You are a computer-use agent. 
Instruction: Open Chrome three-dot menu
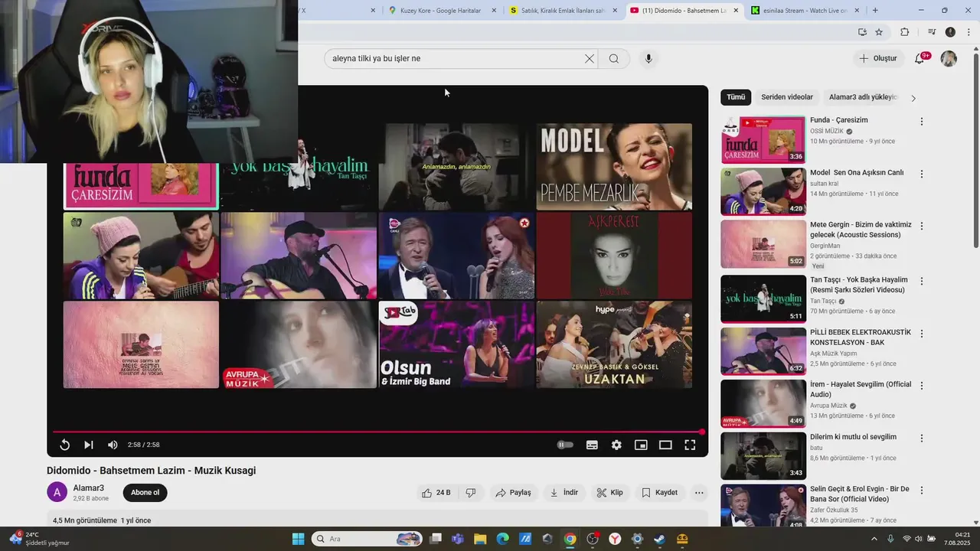[968, 32]
